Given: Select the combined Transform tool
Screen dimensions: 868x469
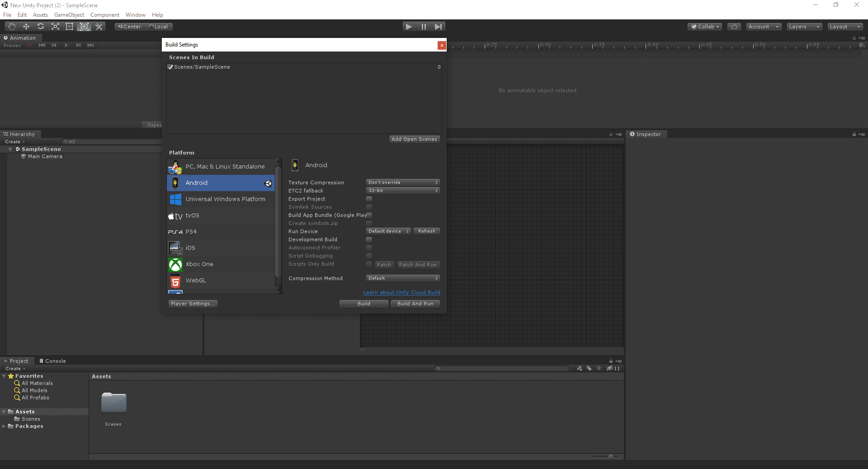Looking at the screenshot, I should pos(84,27).
